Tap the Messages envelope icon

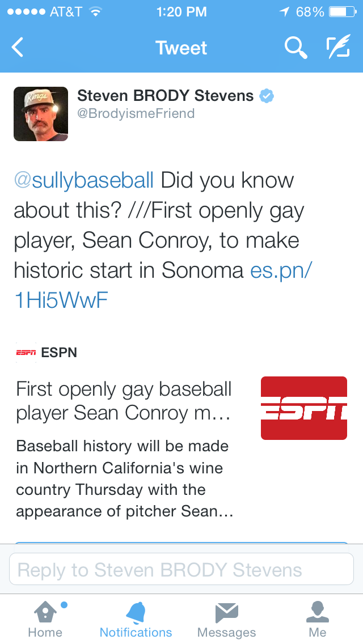[x=226, y=612]
